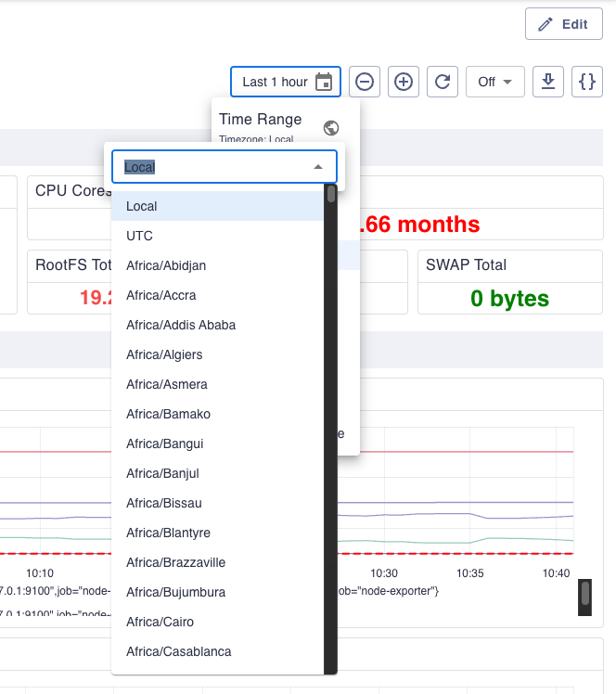Click the zoom out minus icon
The image size is (616, 694).
(365, 82)
